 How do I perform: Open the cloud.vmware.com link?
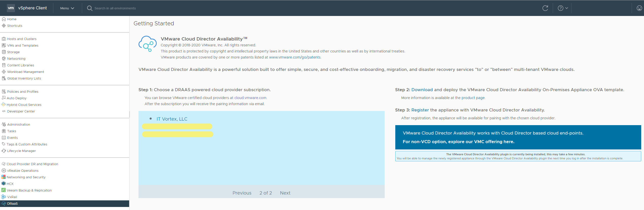coord(250,98)
